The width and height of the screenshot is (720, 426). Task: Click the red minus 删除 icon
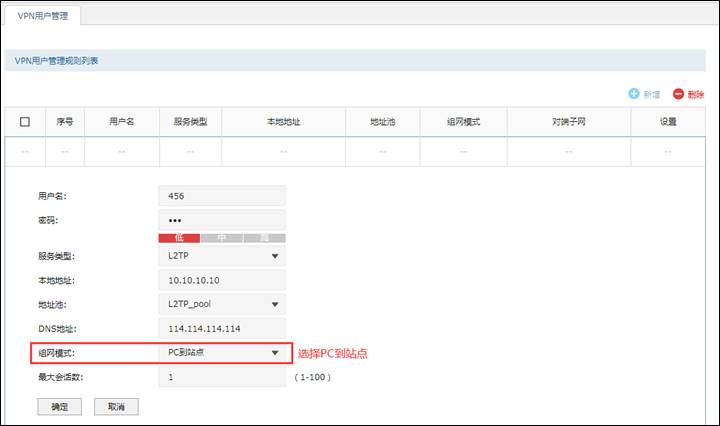pyautogui.click(x=679, y=94)
